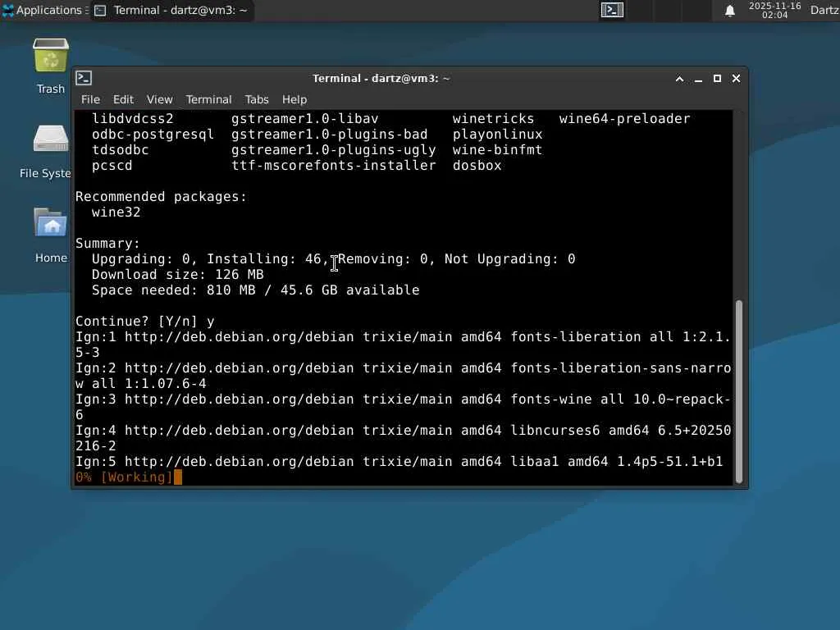Click the 'playonlinux' package name
Screen dimensions: 840x630
pos(497,135)
